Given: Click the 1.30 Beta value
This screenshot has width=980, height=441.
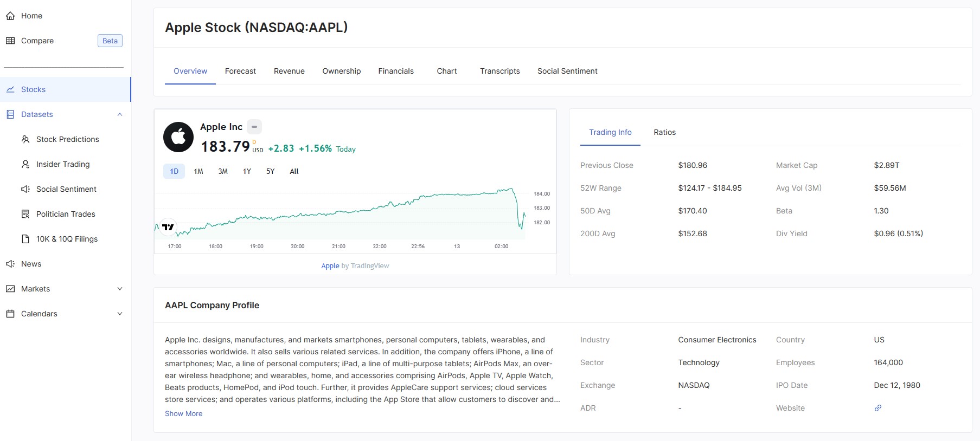Looking at the screenshot, I should 881,211.
